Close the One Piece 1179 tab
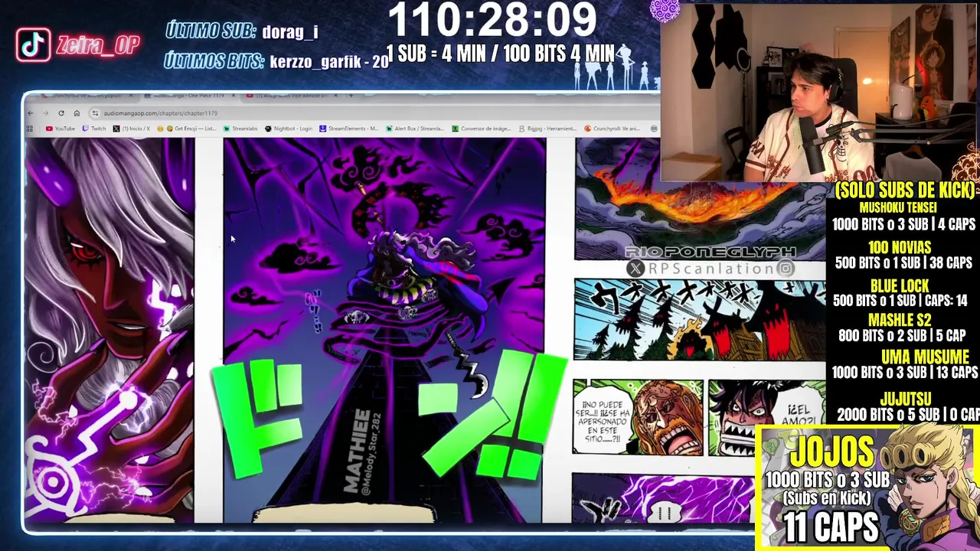 (232, 96)
